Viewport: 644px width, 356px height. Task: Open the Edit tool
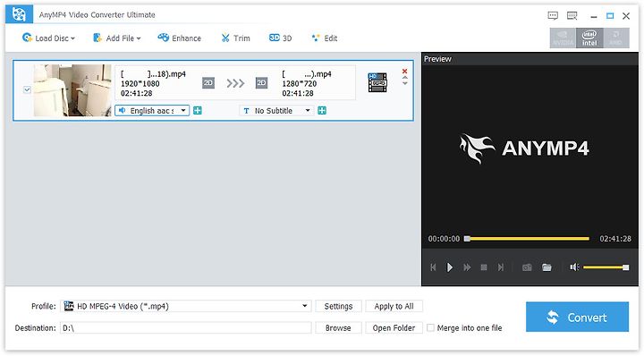coord(325,38)
